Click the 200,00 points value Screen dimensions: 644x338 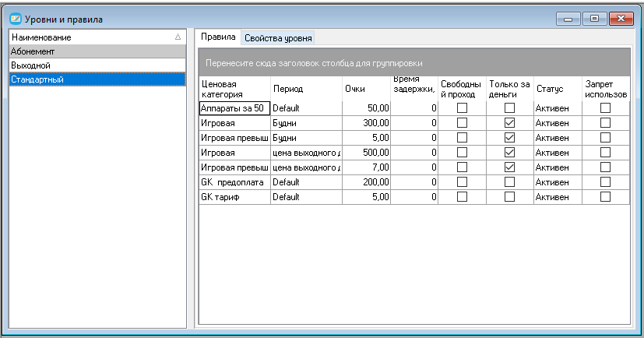366,182
